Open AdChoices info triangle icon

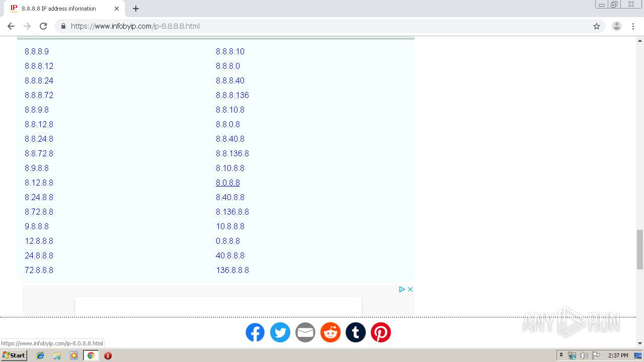pyautogui.click(x=402, y=289)
